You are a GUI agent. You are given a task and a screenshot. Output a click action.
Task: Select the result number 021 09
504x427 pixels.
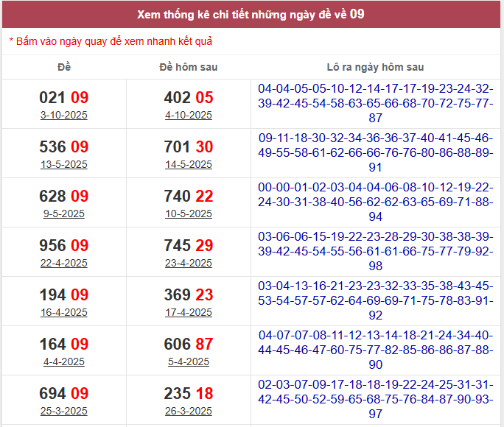(x=63, y=97)
